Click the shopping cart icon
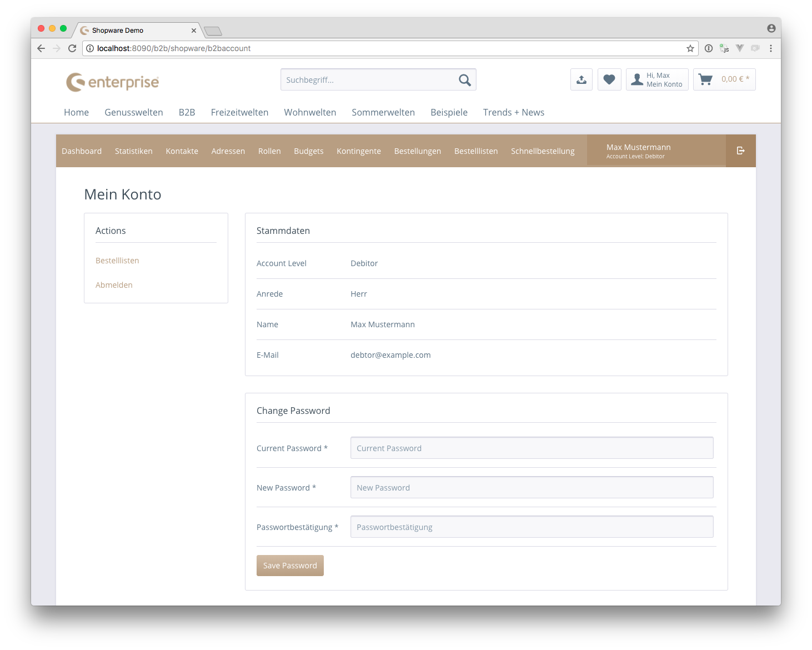Viewport: 812px width, 650px height. (x=706, y=79)
